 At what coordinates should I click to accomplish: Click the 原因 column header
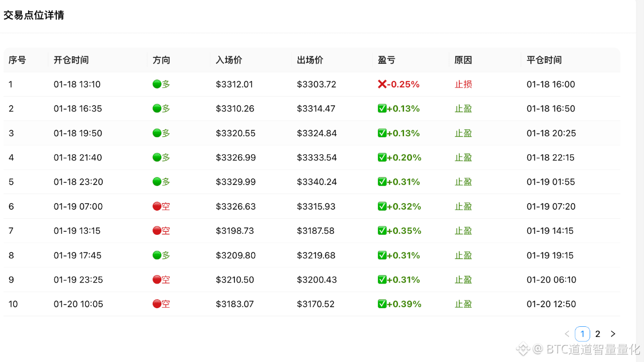tap(463, 60)
